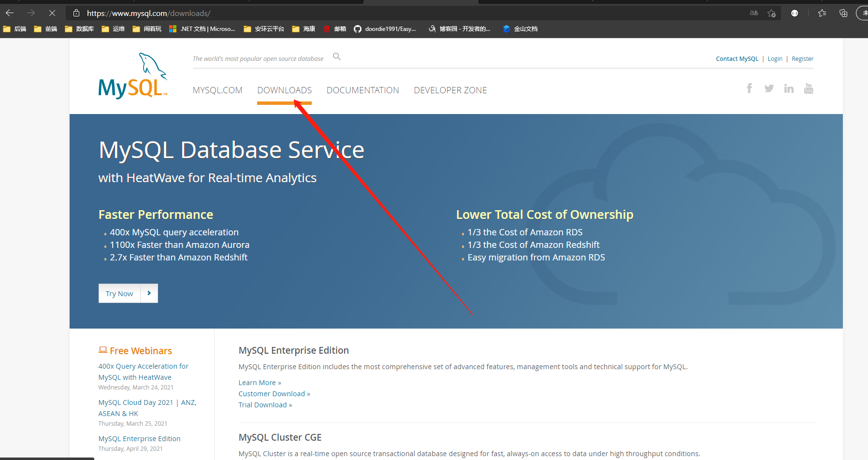Image resolution: width=868 pixels, height=460 pixels.
Task: Click the site lock icon in address bar
Action: click(x=76, y=13)
